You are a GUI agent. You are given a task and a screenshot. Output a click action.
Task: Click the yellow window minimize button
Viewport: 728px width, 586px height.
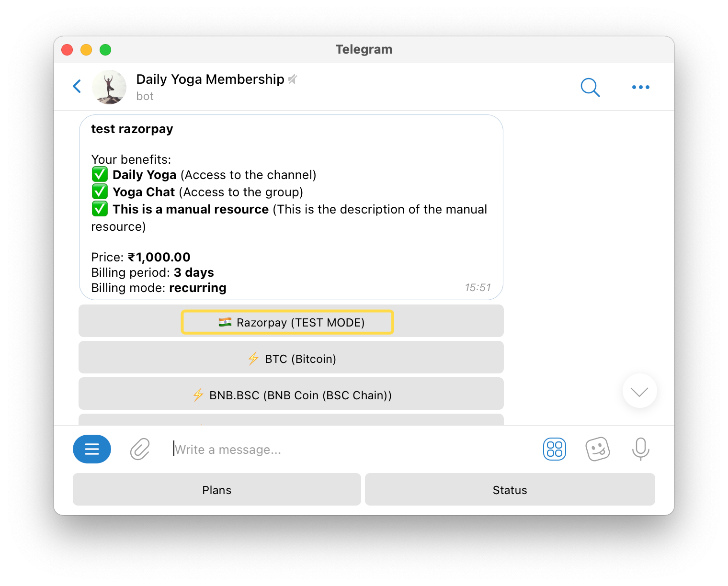[x=86, y=50]
